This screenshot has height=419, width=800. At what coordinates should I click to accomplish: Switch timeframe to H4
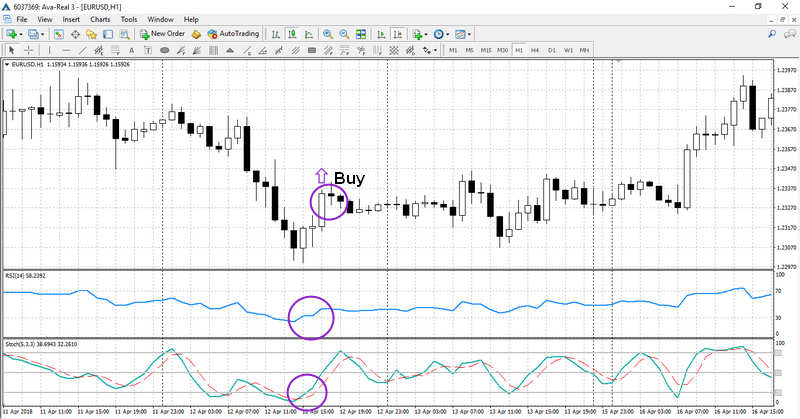pos(536,49)
